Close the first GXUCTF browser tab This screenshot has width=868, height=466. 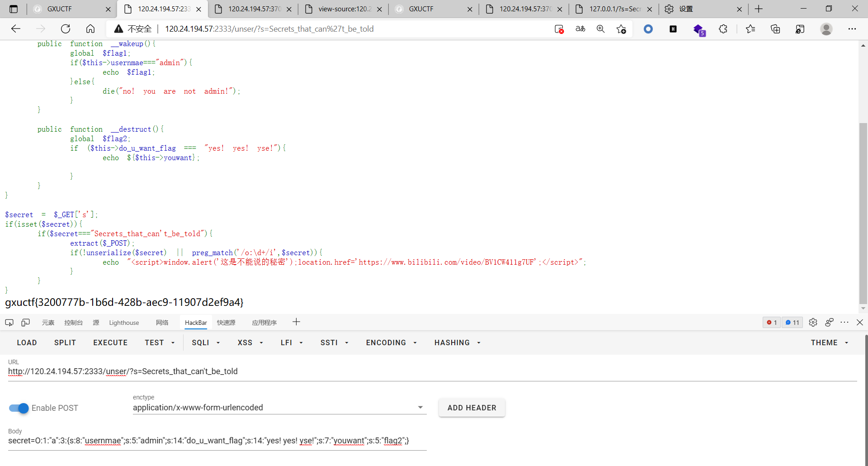(108, 9)
